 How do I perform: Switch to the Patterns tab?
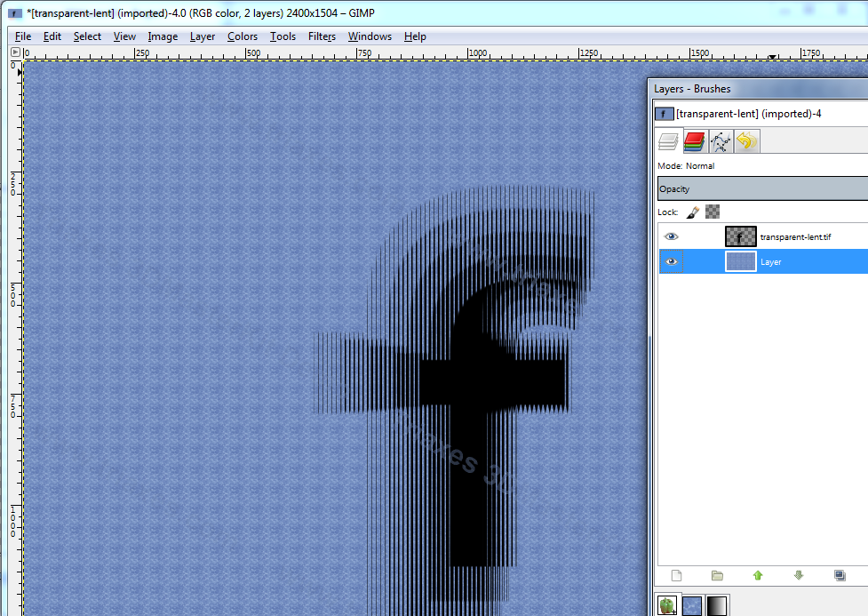pyautogui.click(x=691, y=605)
